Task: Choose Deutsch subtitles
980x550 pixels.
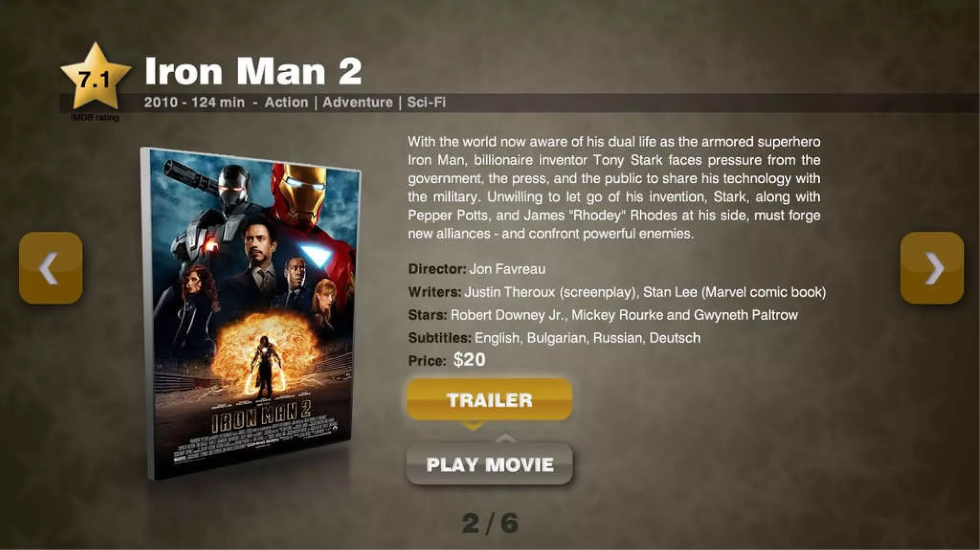Action: (x=675, y=338)
